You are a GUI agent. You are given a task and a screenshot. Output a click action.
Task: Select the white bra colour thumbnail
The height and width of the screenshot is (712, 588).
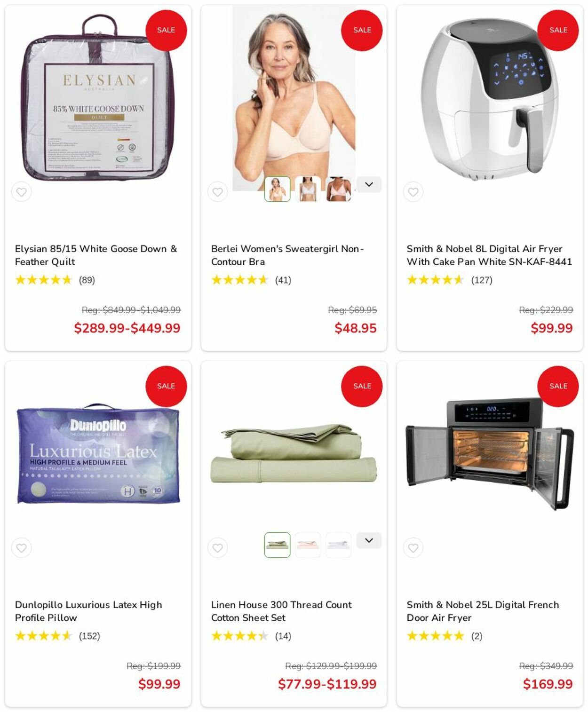[308, 189]
